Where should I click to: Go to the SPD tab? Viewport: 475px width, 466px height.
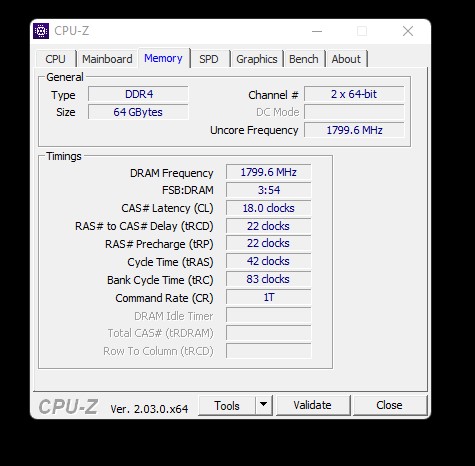[209, 59]
